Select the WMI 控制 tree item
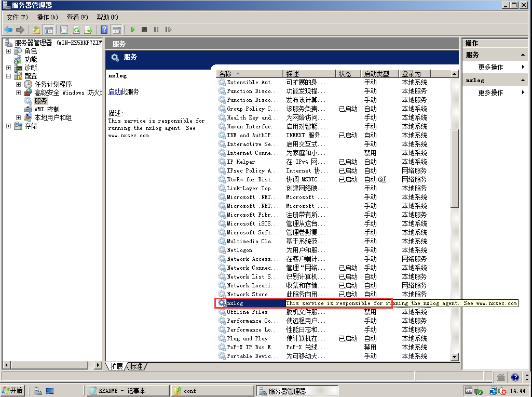Screen dimensions: 532x397 (46, 109)
